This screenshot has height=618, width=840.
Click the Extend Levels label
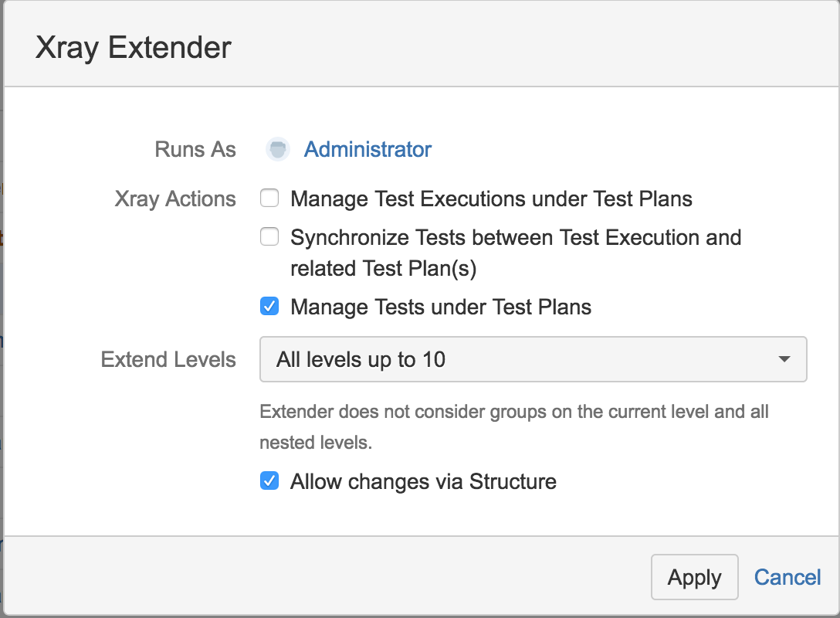(168, 360)
